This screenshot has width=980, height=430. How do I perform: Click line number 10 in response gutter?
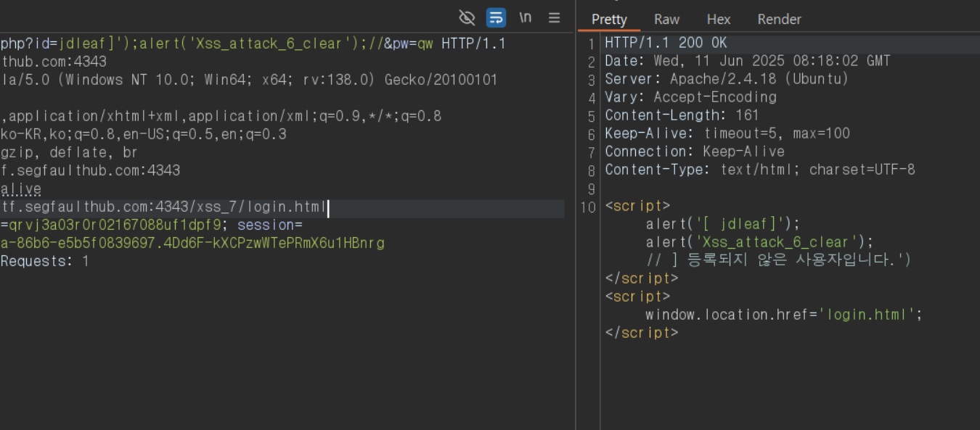point(589,207)
